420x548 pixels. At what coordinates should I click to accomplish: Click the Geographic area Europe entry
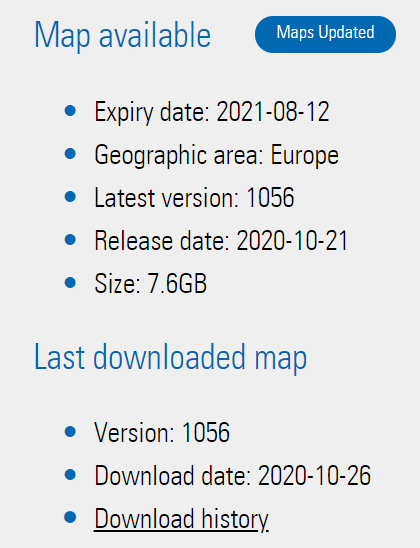click(216, 155)
